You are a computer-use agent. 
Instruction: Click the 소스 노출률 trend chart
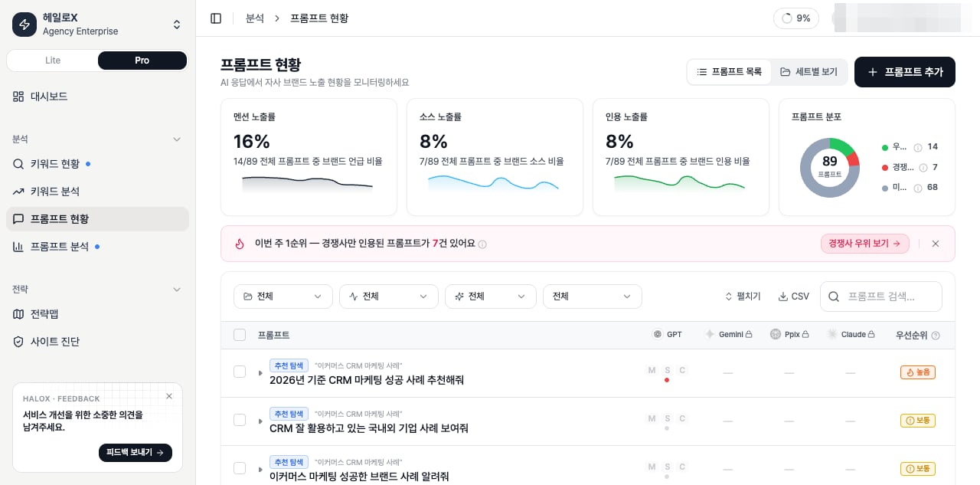(493, 184)
